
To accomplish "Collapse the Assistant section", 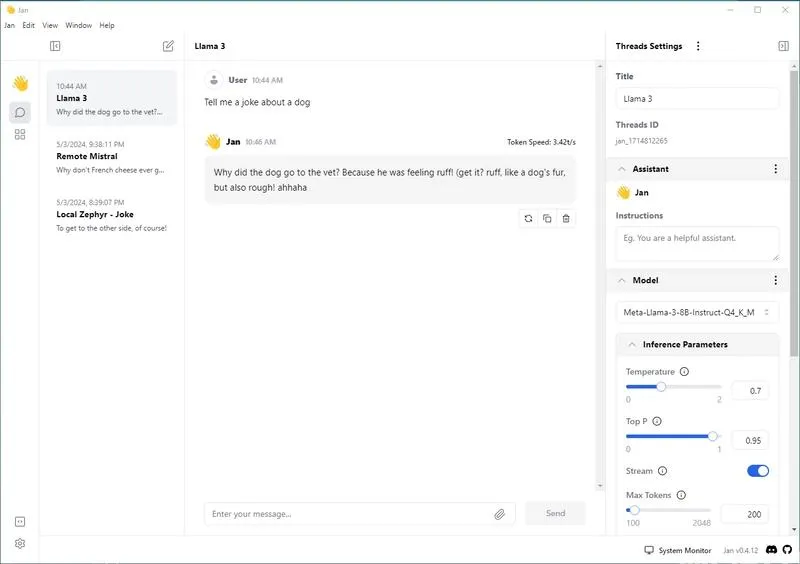I will pos(621,169).
